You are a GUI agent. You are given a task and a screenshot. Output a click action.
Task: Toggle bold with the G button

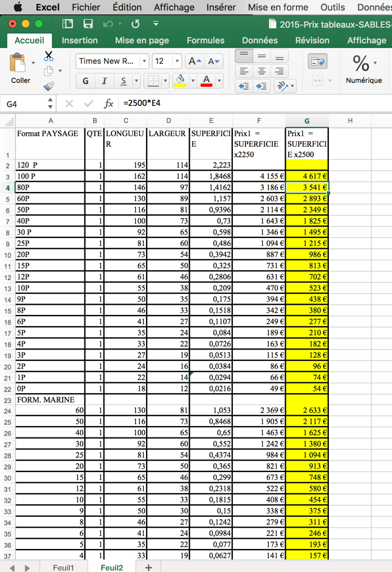[86, 80]
